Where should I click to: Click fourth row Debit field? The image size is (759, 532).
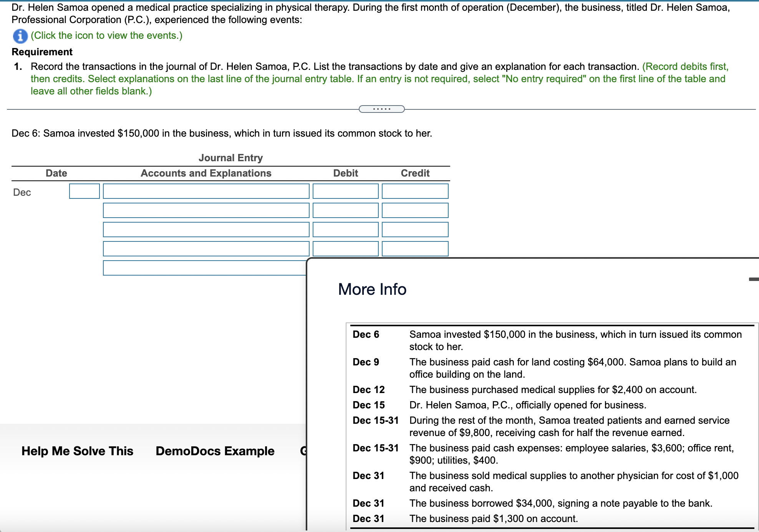tap(345, 249)
